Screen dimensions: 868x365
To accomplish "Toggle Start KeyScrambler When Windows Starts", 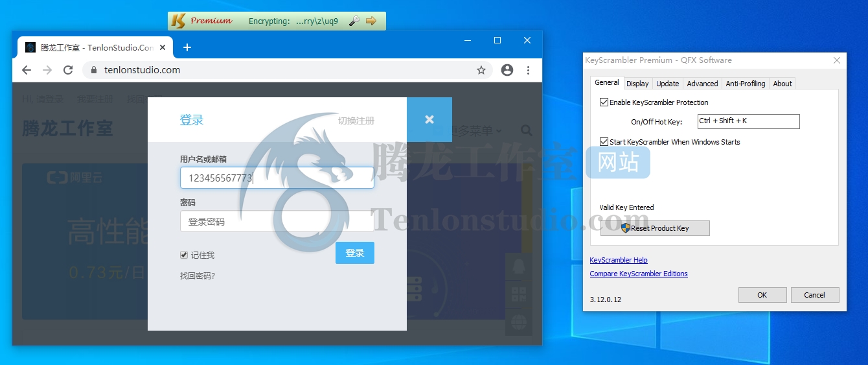I will pos(604,142).
